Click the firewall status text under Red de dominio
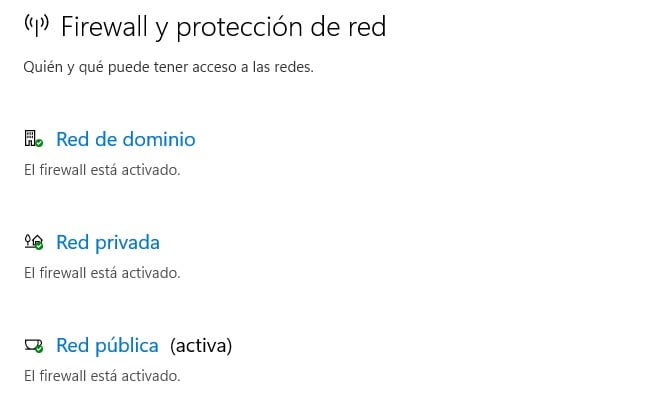 click(102, 170)
